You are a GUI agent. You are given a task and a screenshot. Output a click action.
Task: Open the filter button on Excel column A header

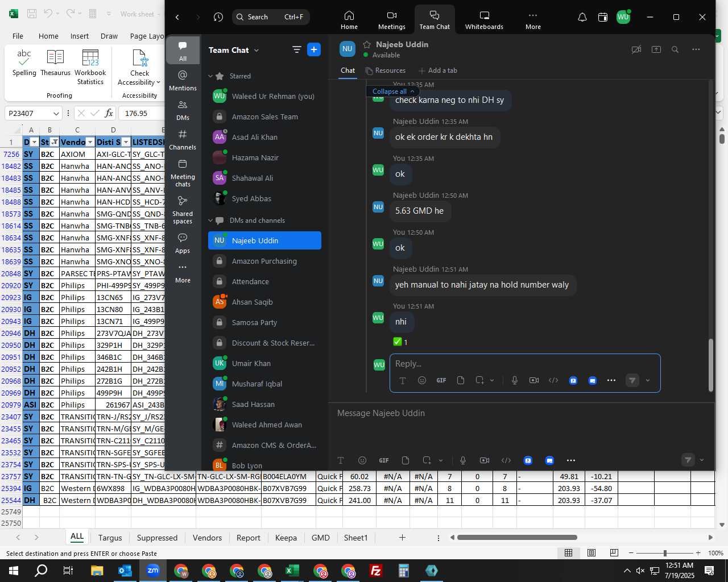[x=34, y=142]
